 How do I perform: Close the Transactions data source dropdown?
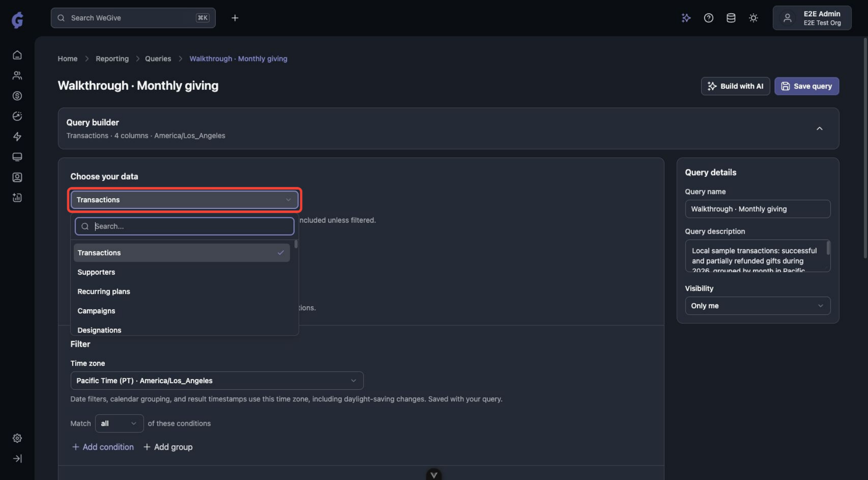tap(184, 200)
